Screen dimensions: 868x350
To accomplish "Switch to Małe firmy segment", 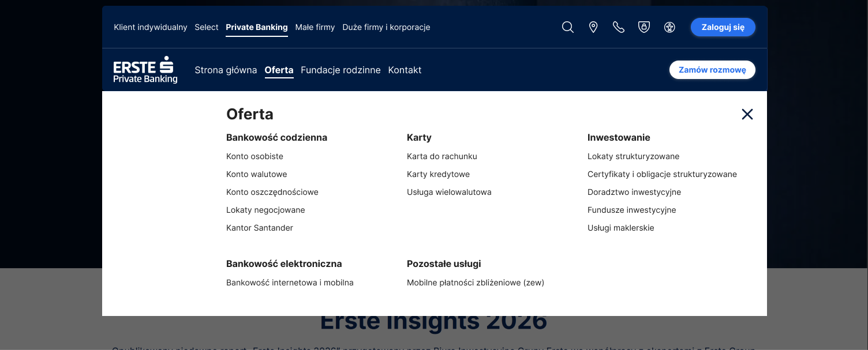I will [315, 27].
